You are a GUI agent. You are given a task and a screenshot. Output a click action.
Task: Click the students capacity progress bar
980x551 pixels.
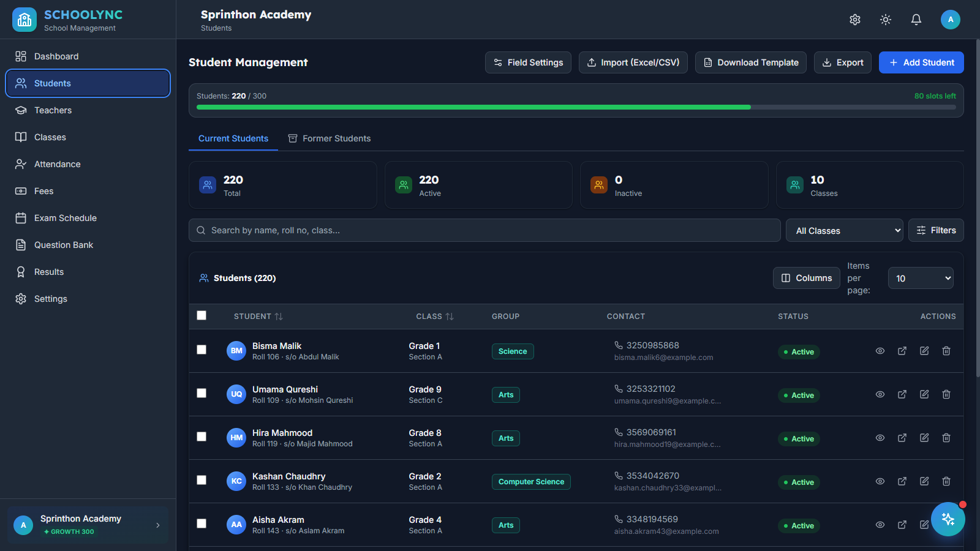[576, 107]
